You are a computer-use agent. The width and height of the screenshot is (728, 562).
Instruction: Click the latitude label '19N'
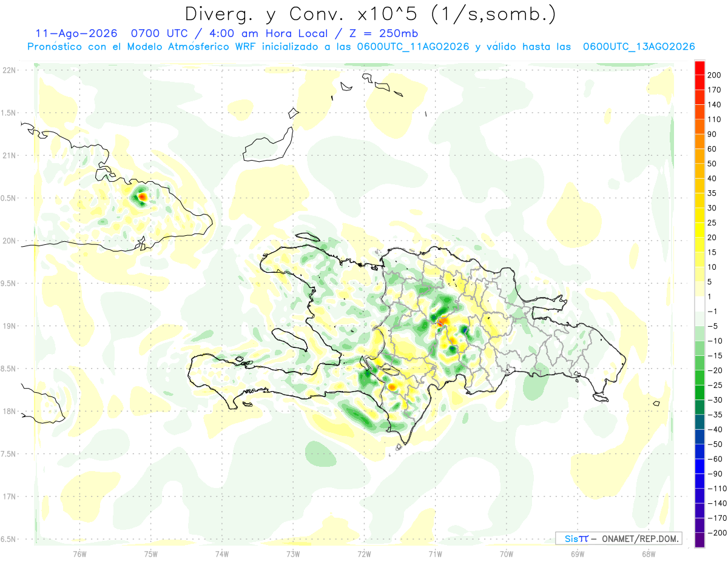click(9, 326)
